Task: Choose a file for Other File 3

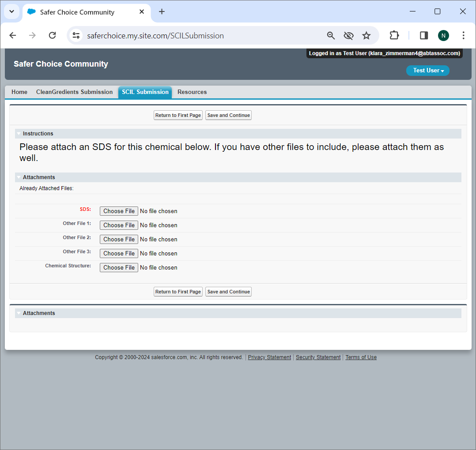Action: 119,254
